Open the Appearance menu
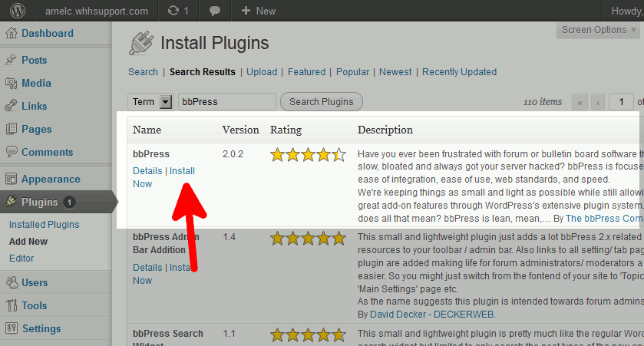Screen dimensions: 644x346 (x=51, y=180)
